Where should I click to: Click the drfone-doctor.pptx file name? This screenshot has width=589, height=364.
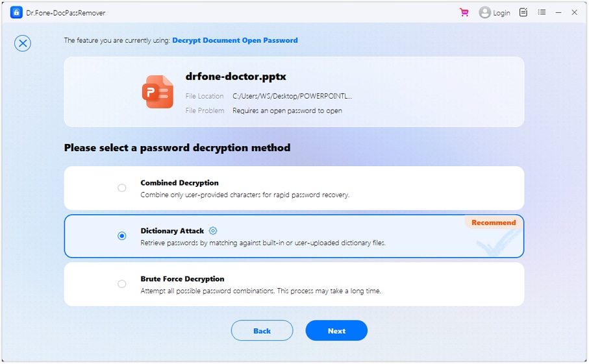tap(236, 77)
